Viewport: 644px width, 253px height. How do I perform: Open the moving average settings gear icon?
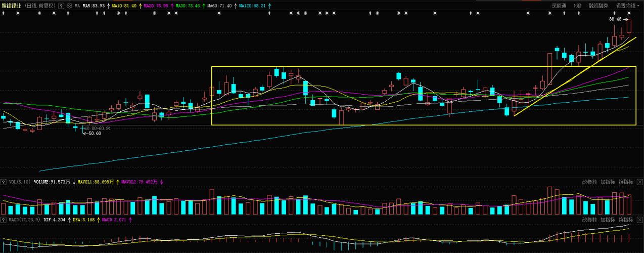(69, 6)
